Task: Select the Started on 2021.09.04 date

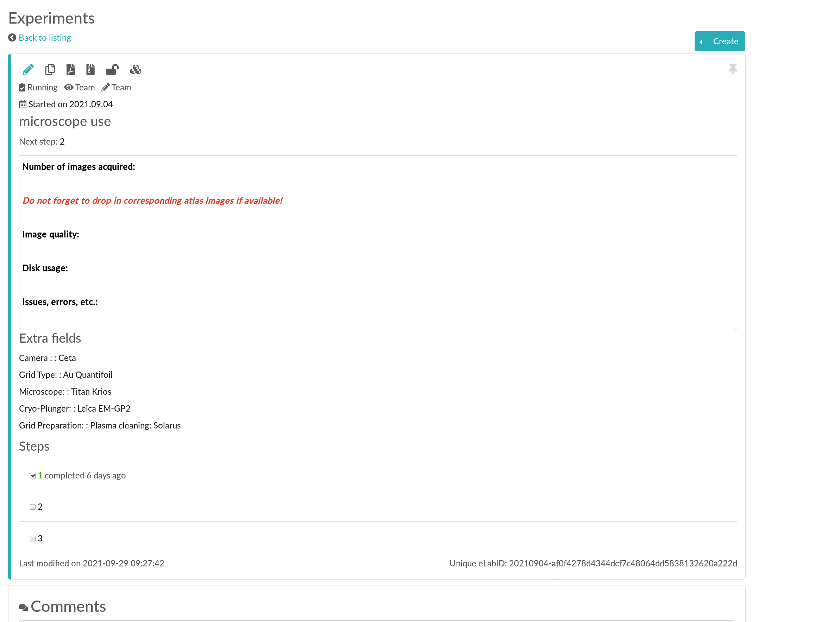Action: click(x=70, y=104)
